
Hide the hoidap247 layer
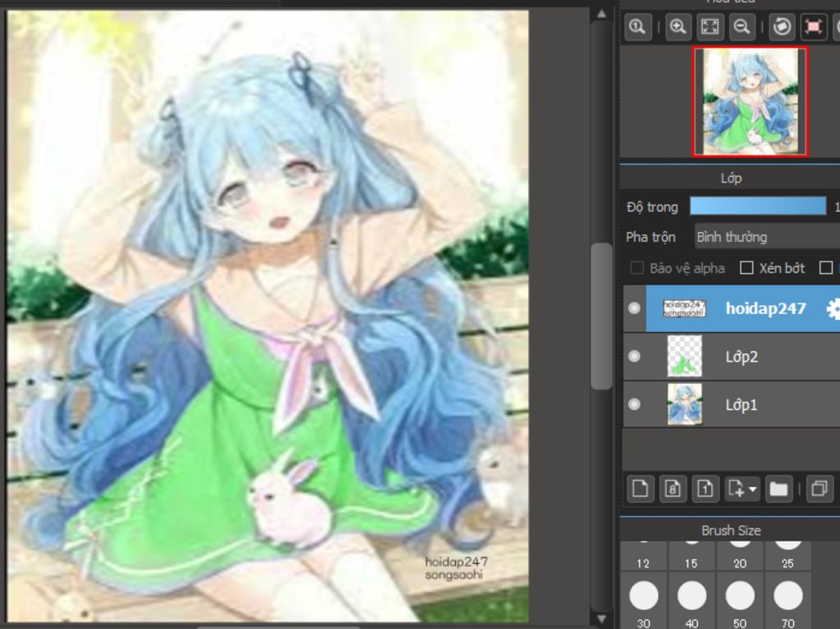(634, 308)
